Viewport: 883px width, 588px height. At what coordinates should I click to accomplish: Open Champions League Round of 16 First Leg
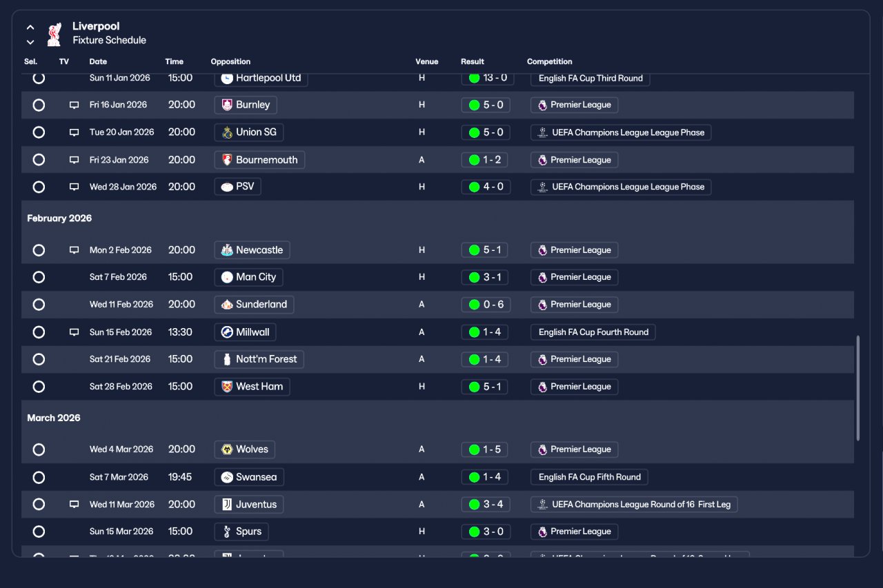coord(635,505)
